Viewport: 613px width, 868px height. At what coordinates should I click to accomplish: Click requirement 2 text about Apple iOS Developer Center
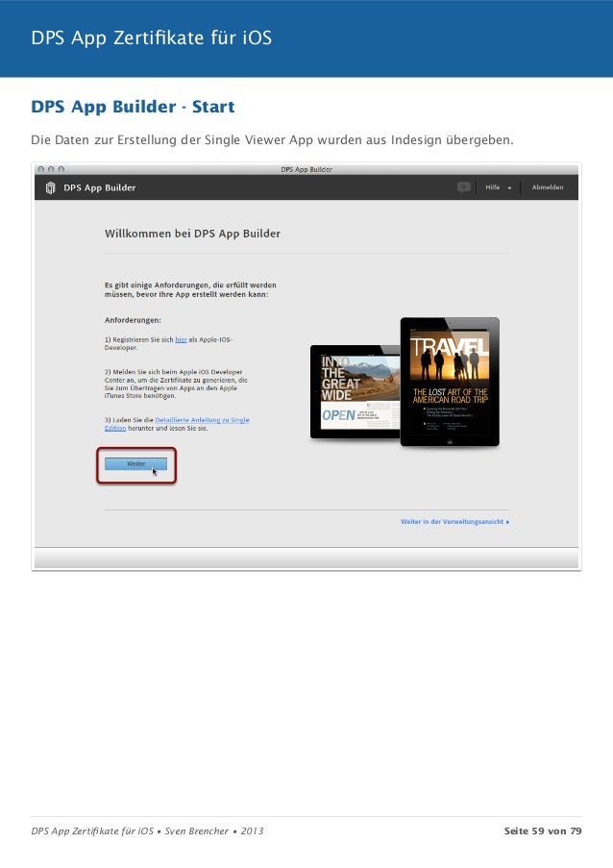pyautogui.click(x=176, y=384)
